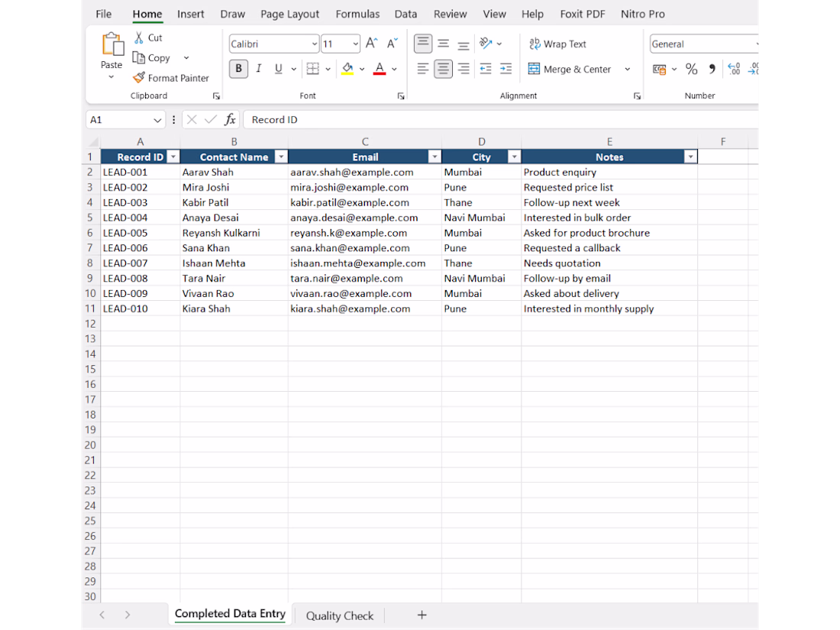The image size is (840, 630).
Task: Open the font size dropdown
Action: (x=355, y=44)
